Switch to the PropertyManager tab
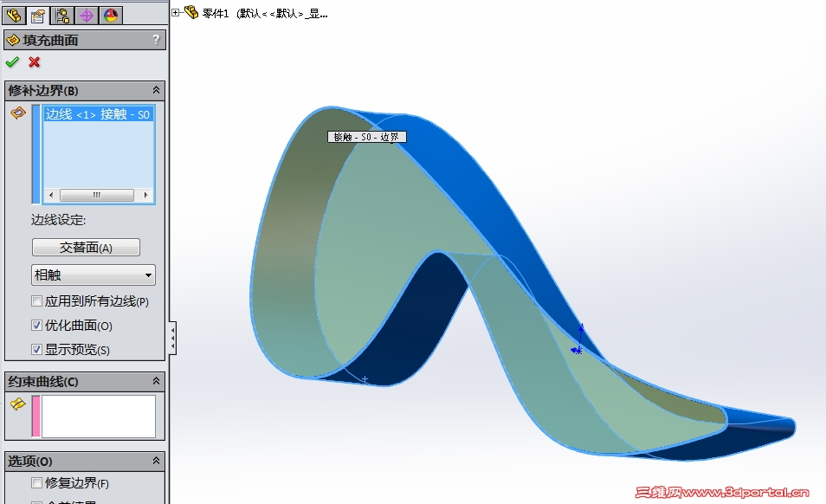This screenshot has width=826, height=504. pos(38,16)
